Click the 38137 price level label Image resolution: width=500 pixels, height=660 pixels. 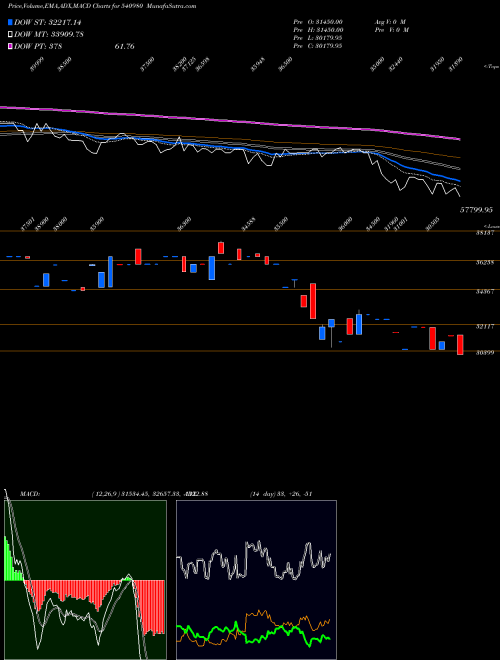point(487,233)
